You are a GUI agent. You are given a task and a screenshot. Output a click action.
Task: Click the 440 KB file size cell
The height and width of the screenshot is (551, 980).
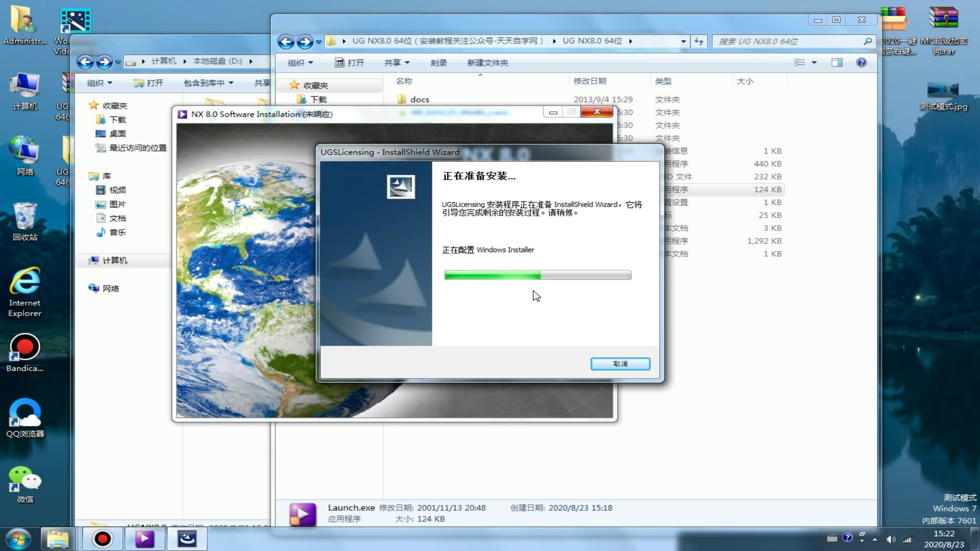(x=768, y=164)
